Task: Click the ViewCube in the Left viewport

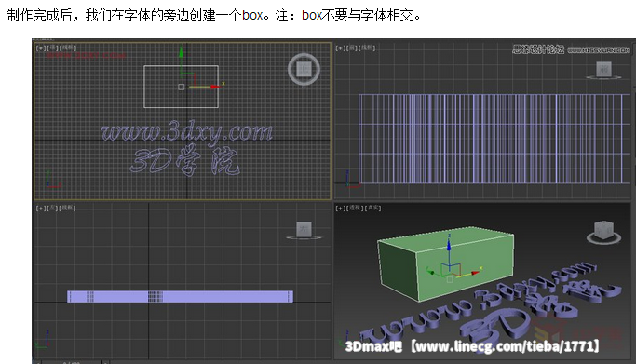Action: tap(304, 230)
